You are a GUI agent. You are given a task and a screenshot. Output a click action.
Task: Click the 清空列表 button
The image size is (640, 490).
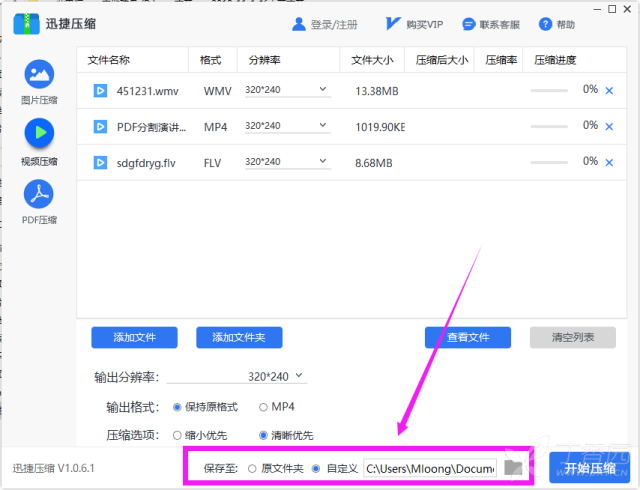[573, 337]
